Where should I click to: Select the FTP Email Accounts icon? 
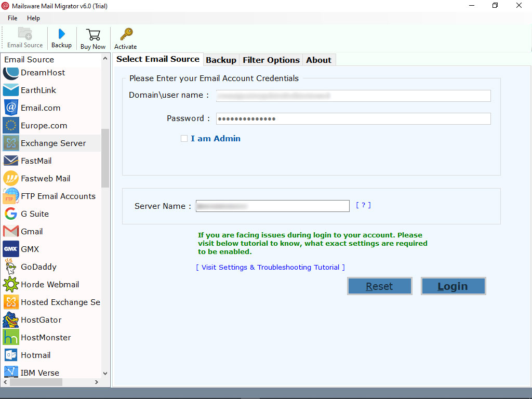[11, 196]
